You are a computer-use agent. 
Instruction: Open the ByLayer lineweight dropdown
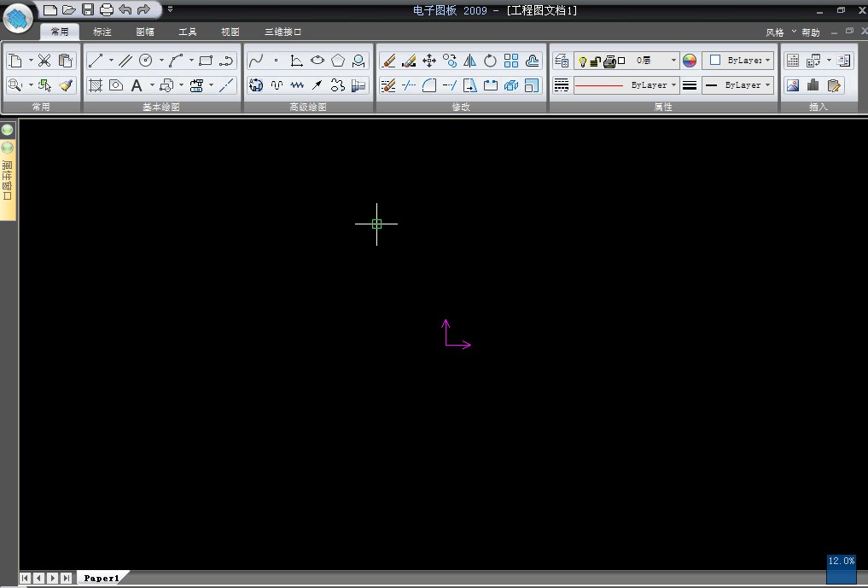768,85
